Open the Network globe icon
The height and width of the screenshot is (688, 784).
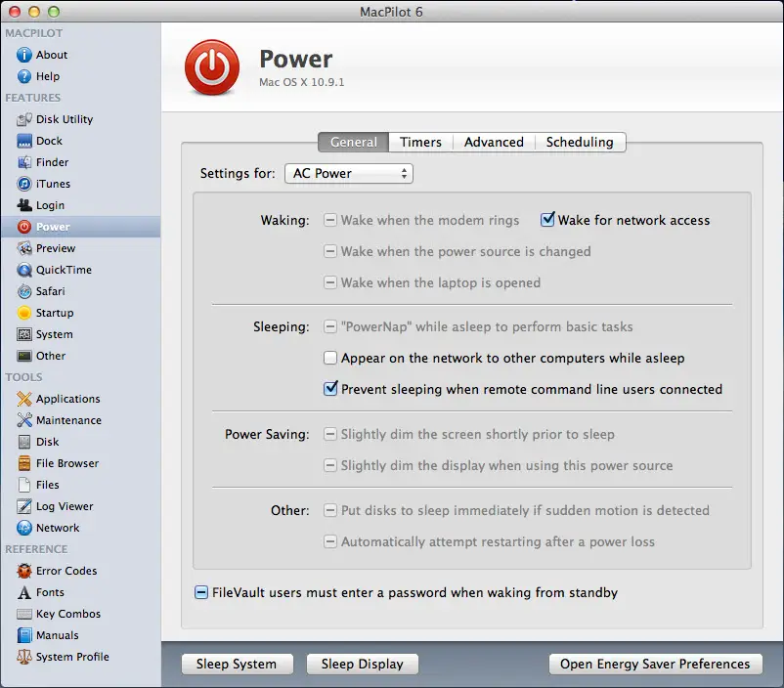pos(24,528)
